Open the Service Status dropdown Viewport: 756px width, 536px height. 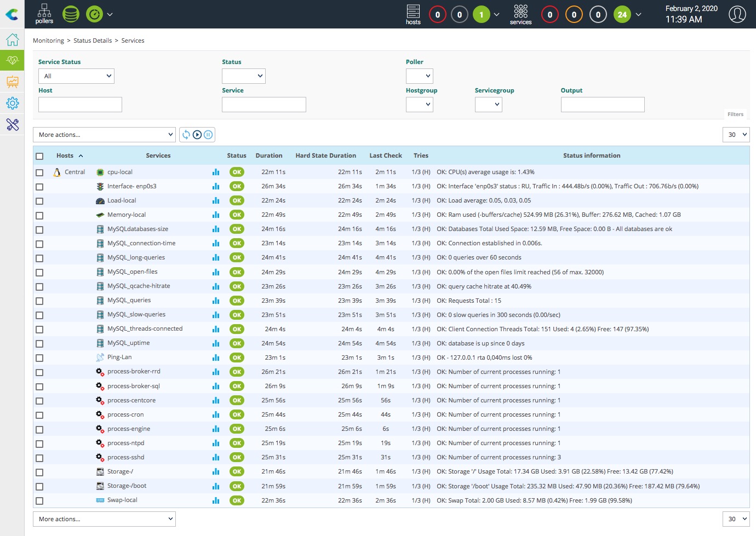point(76,76)
